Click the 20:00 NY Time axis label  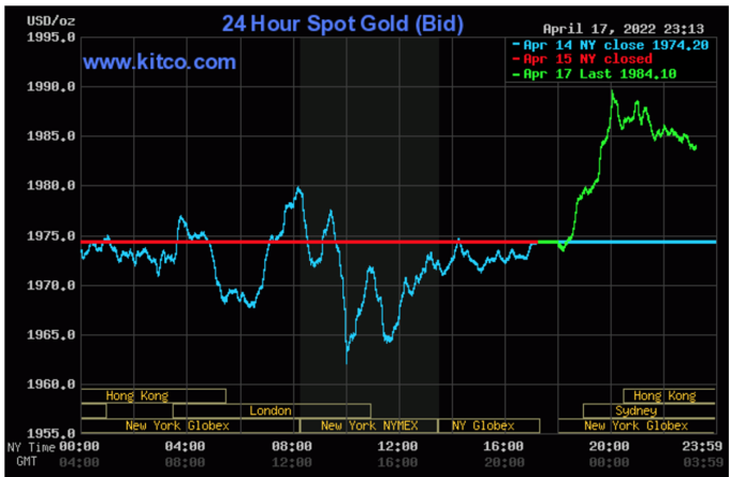[x=609, y=447]
